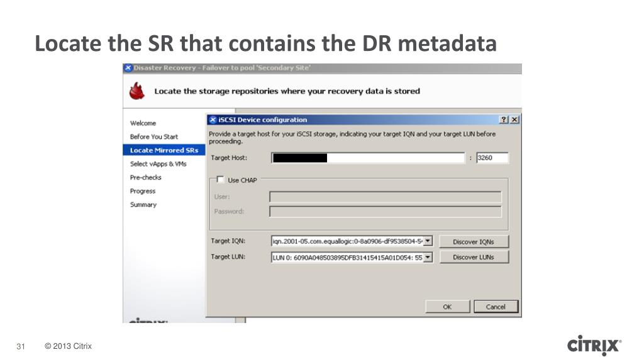This screenshot has width=644, height=362.
Task: Click slide title 'Locate the SR that contains'
Action: 175,43
